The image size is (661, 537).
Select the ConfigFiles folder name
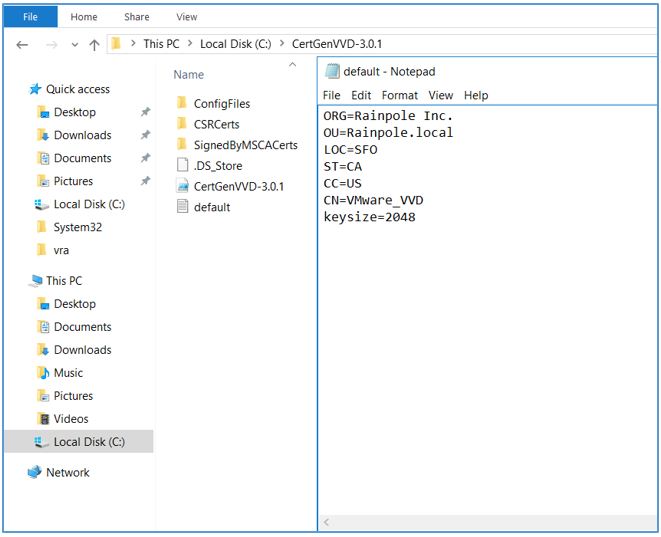[x=222, y=104]
